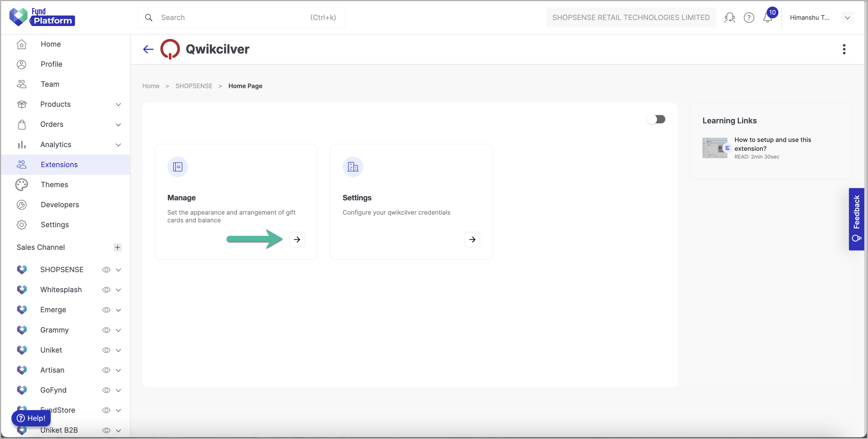Toggle SHOPSENSE visibility eye
868x439 pixels.
(106, 270)
